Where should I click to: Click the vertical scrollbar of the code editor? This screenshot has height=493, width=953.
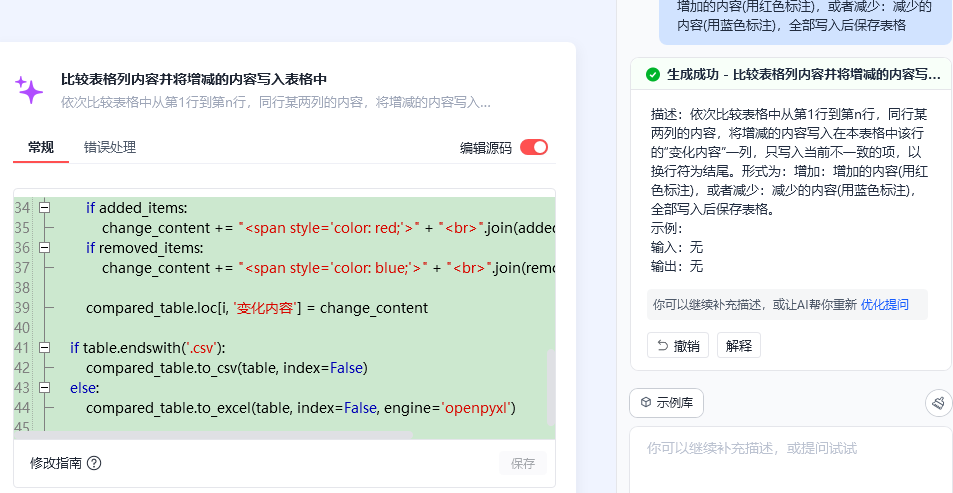(x=551, y=387)
